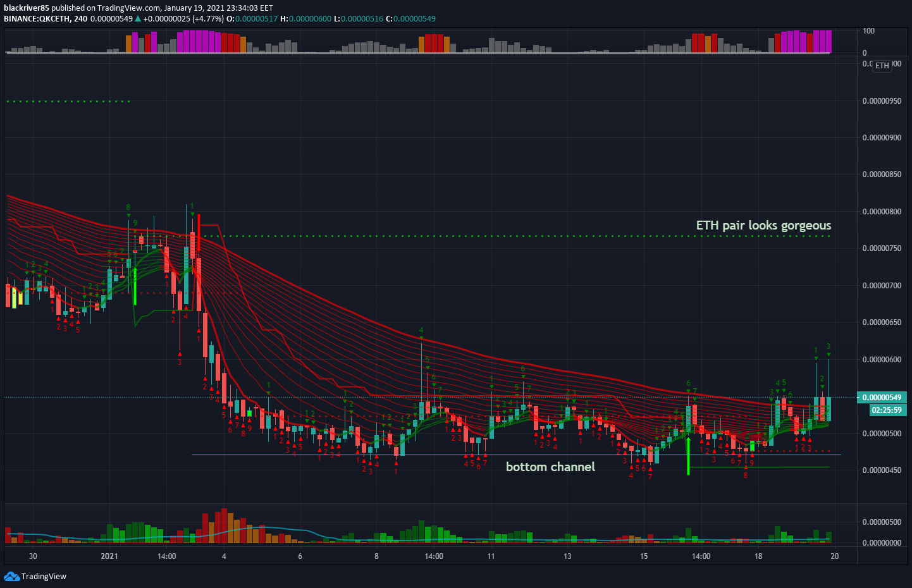This screenshot has width=912, height=588.
Task: Click the top indicator scale value 100
Action: click(x=869, y=31)
